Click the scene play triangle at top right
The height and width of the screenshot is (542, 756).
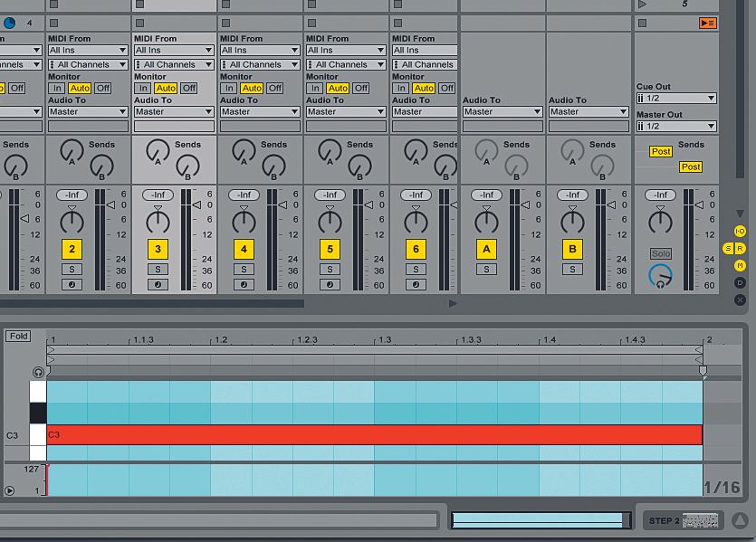pyautogui.click(x=643, y=5)
